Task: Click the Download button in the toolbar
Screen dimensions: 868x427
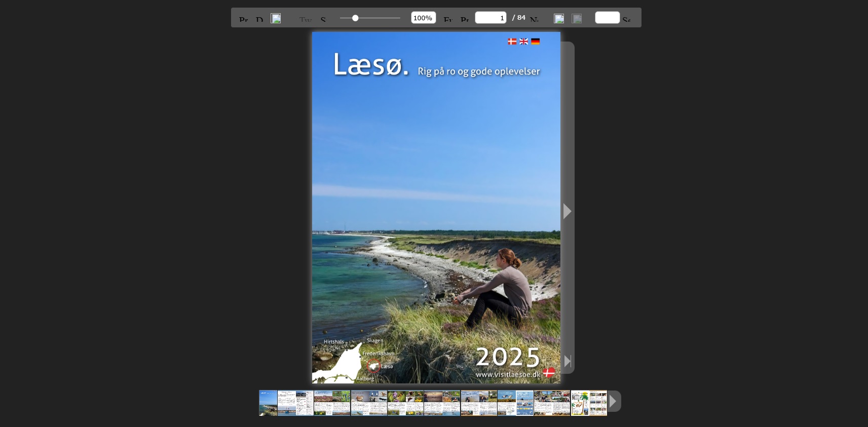Action: pyautogui.click(x=259, y=19)
